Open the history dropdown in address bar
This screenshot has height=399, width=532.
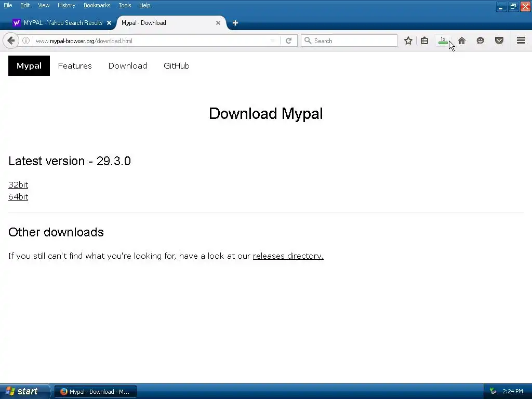pyautogui.click(x=272, y=41)
